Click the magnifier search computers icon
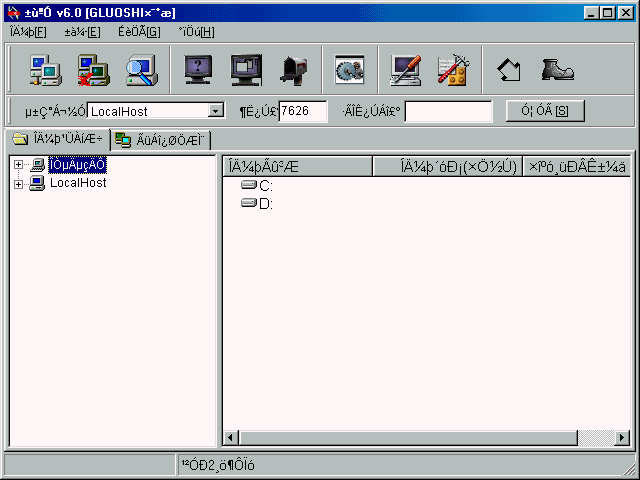Image resolution: width=640 pixels, height=480 pixels. 141,70
